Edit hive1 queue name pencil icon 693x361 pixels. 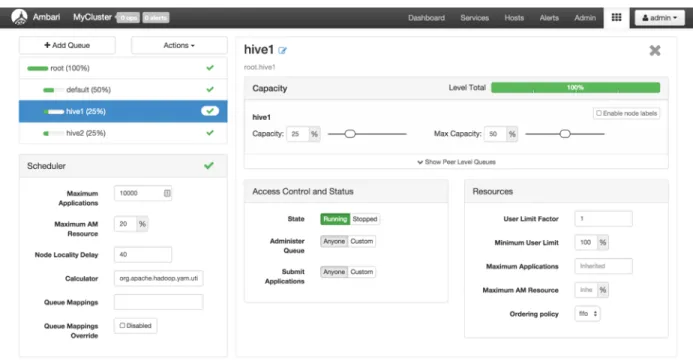click(x=282, y=50)
